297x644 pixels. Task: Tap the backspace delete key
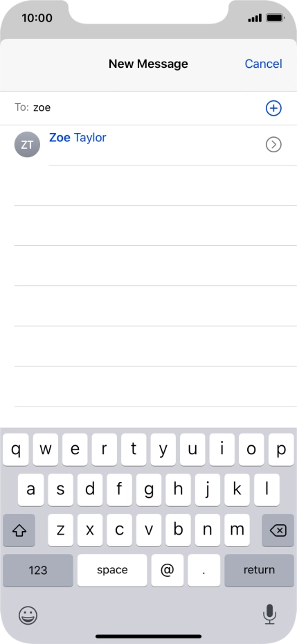(x=278, y=530)
